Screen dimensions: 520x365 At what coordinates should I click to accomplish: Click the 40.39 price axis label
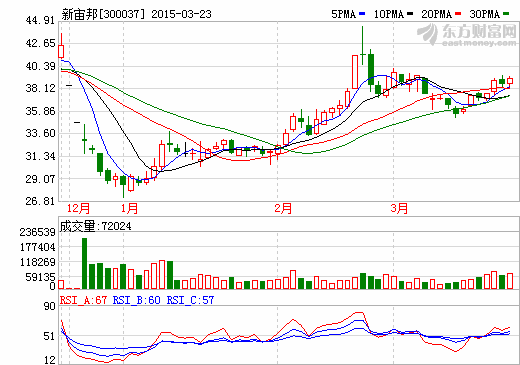click(40, 66)
